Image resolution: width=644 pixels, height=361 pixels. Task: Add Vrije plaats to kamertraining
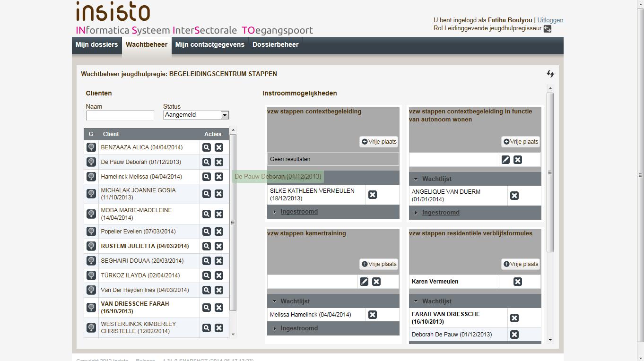pyautogui.click(x=379, y=264)
